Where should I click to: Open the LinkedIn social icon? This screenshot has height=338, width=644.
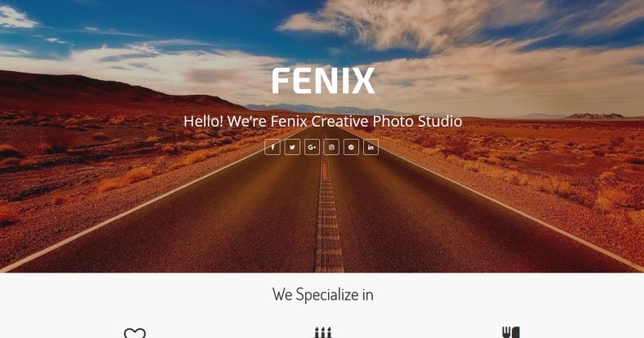[371, 147]
